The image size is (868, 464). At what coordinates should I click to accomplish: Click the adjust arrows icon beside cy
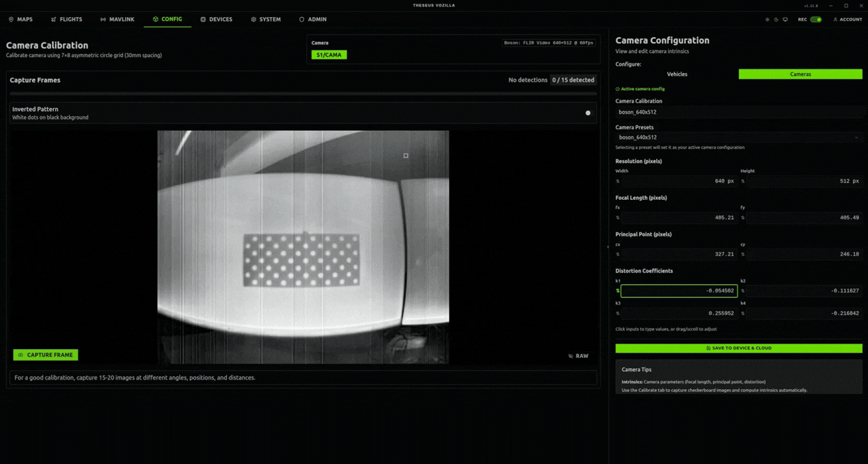coord(742,254)
